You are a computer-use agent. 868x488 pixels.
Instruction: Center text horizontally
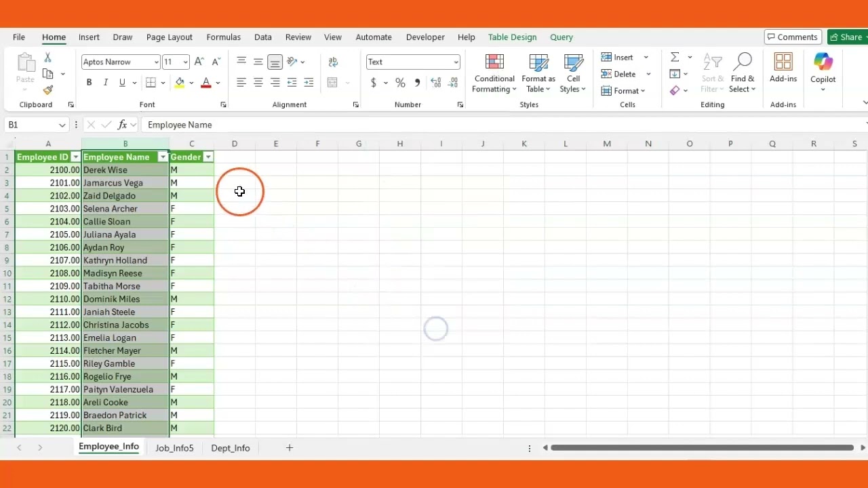click(x=258, y=83)
